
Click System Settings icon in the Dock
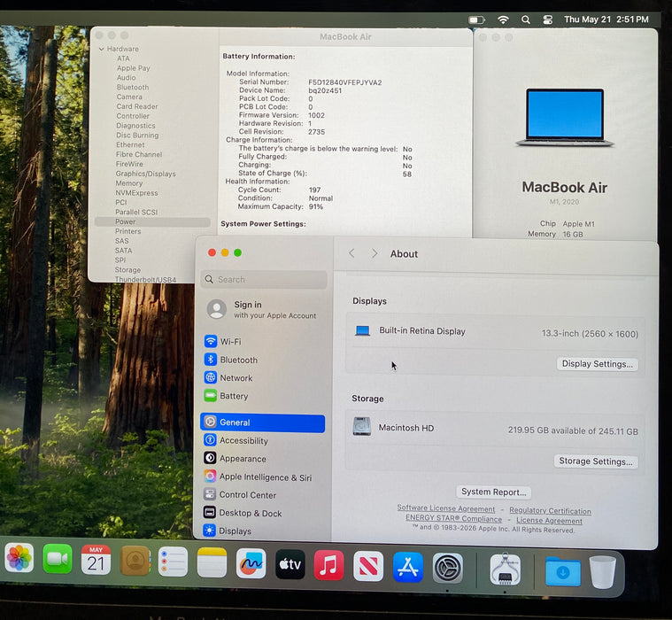click(447, 568)
